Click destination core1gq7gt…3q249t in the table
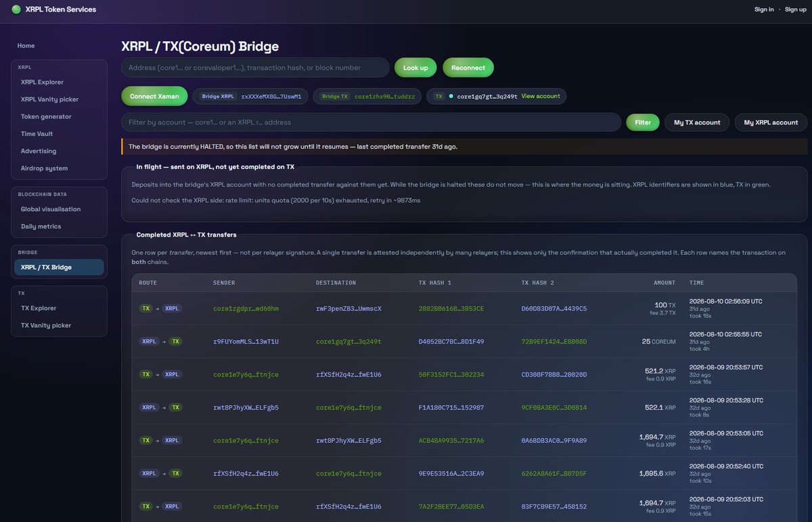This screenshot has width=812, height=522. click(348, 342)
